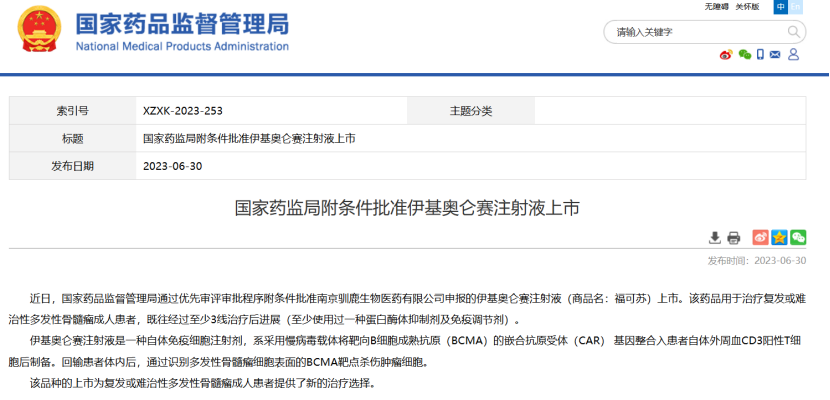Click paragraph line beginning 近日，国家药品监督管理局

click(x=418, y=299)
